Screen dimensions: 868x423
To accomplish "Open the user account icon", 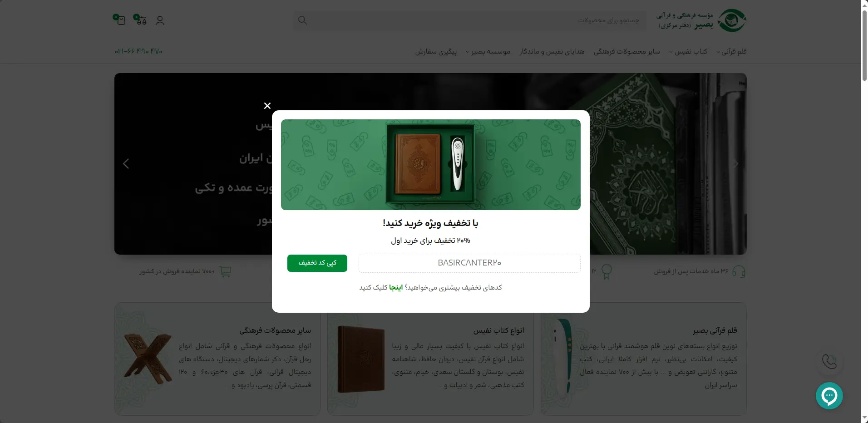I will click(160, 20).
